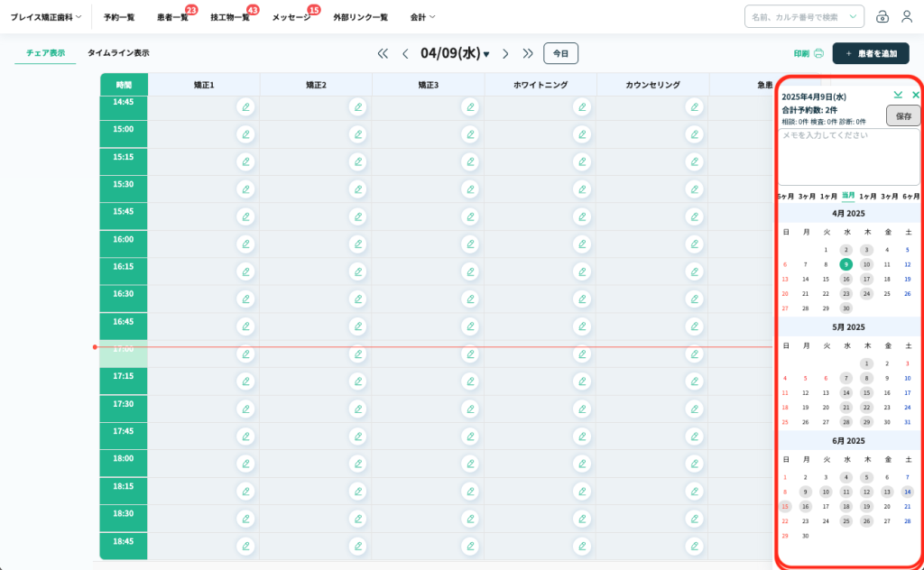Click the 患者を追加 button
The height and width of the screenshot is (570, 924).
(x=870, y=53)
